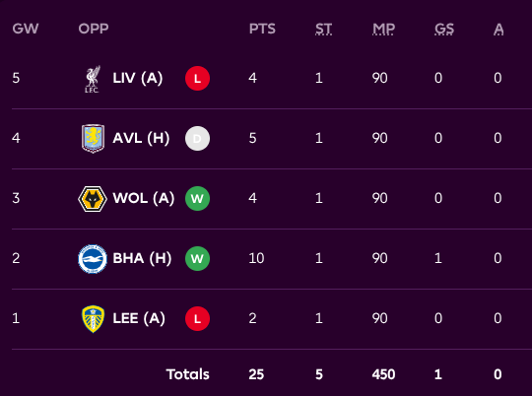The height and width of the screenshot is (396, 532).
Task: Click the 10 points value for Brighton
Action: tap(256, 258)
